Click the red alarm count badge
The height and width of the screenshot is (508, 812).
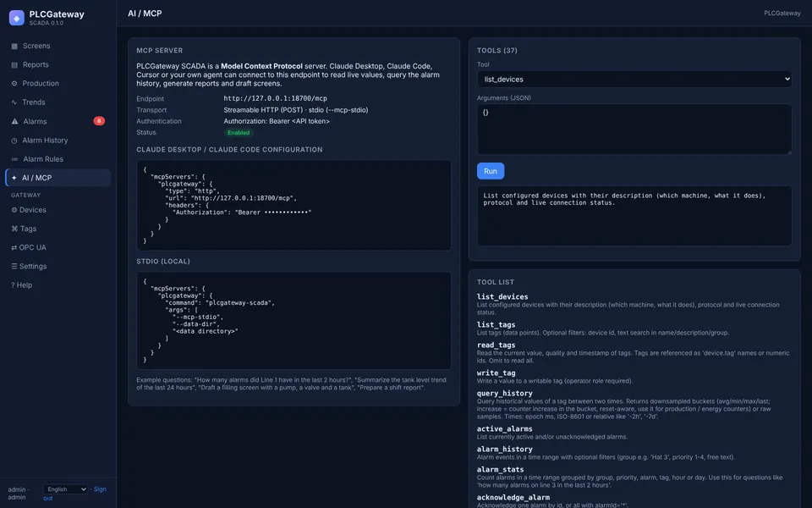(x=99, y=121)
